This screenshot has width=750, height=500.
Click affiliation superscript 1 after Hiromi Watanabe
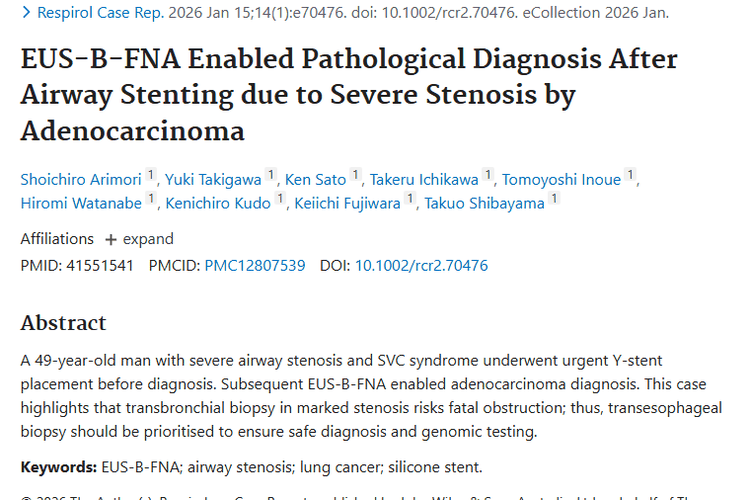152,200
